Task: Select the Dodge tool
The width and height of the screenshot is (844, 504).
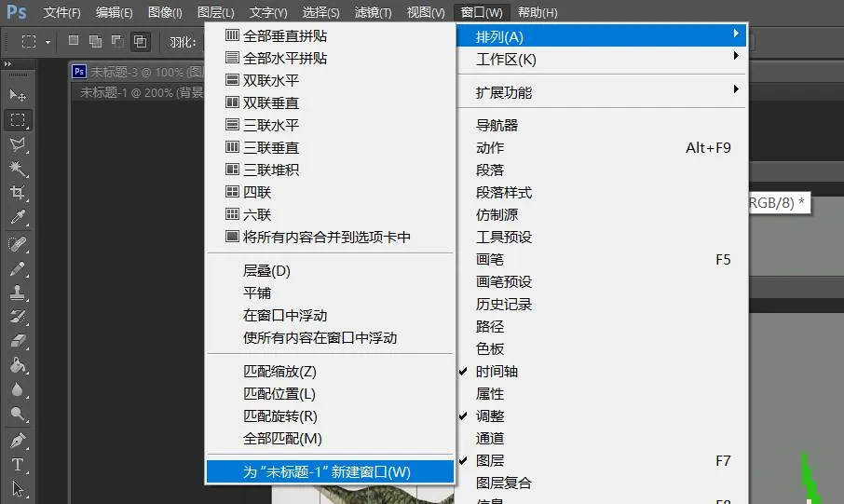Action: 17,414
